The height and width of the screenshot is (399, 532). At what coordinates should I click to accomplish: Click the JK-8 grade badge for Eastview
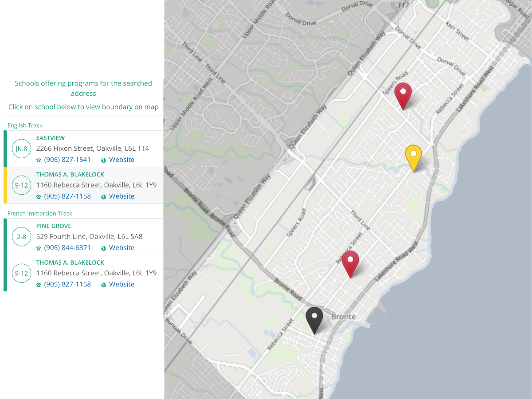(21, 149)
